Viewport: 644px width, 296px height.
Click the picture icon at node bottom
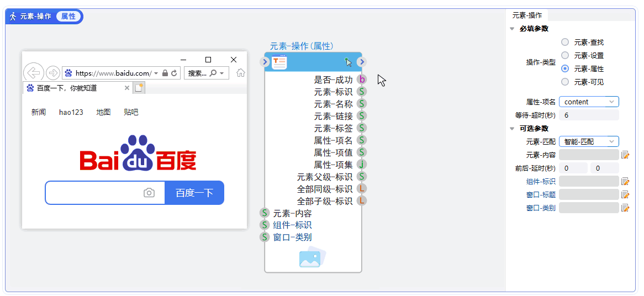(x=313, y=257)
